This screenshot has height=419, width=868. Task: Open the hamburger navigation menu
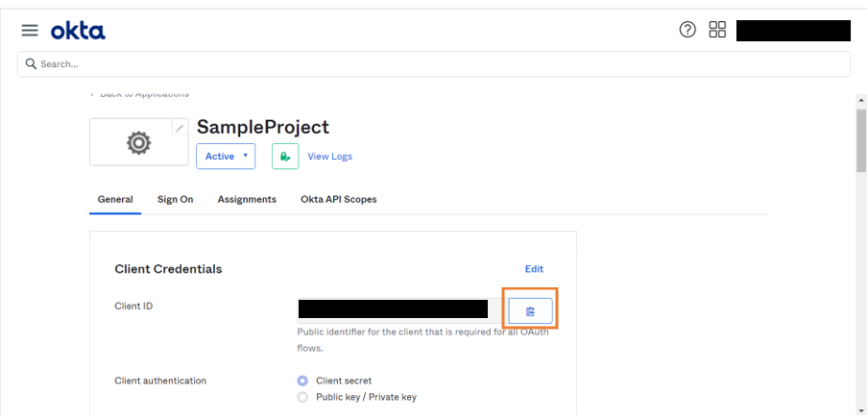[x=30, y=31]
